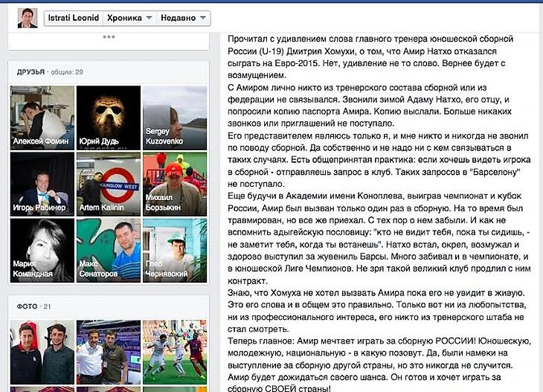Open the ДРУЗЬЯ friends section header

(30, 71)
